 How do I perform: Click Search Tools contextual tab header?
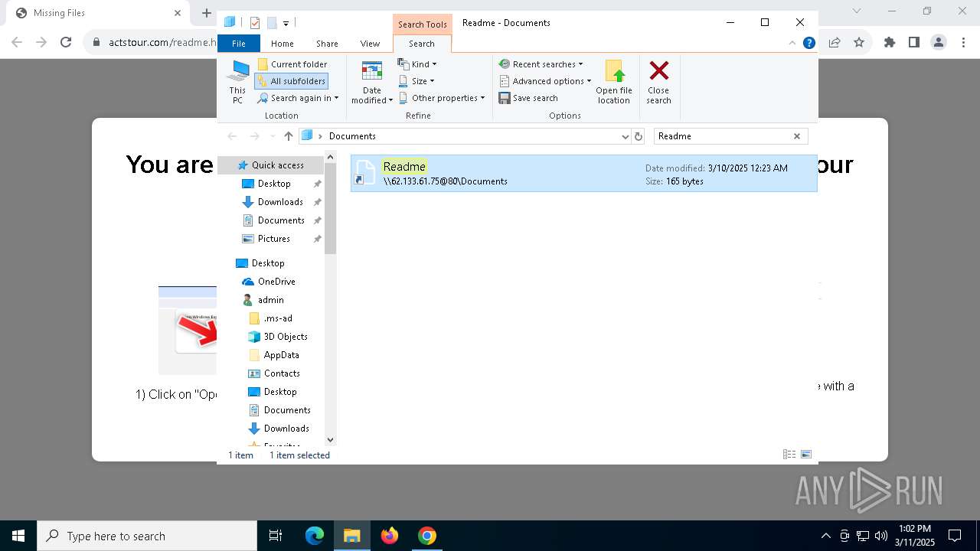[x=422, y=24]
